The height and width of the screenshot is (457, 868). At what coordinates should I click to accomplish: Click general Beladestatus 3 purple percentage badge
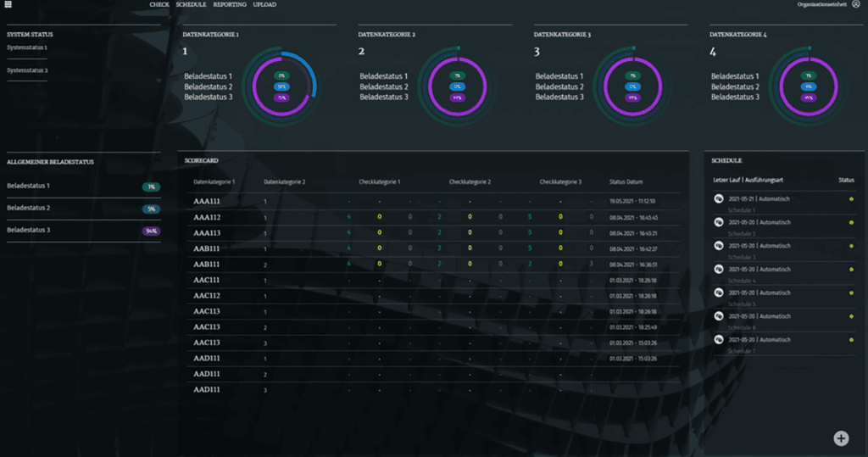click(151, 231)
